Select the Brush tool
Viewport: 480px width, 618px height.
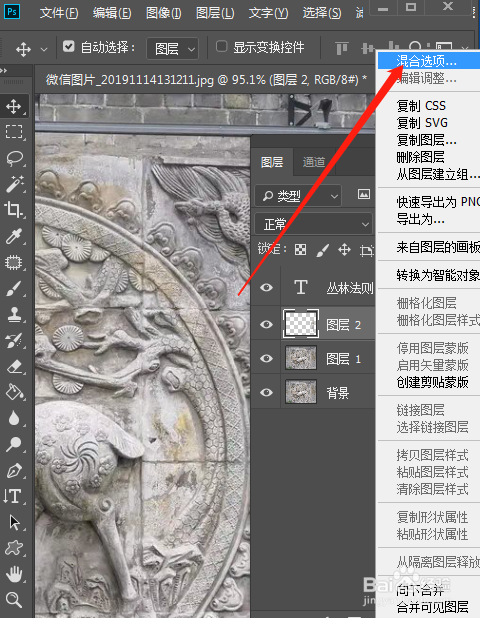coord(14,288)
